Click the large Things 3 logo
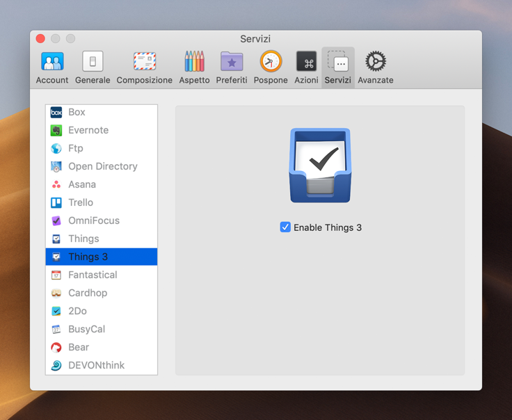Viewport: 512px width, 420px height. click(320, 165)
